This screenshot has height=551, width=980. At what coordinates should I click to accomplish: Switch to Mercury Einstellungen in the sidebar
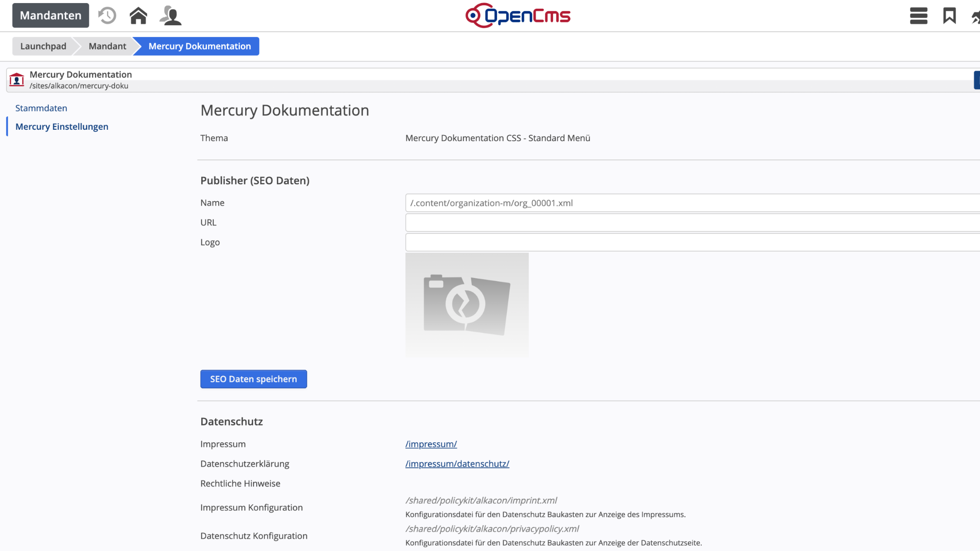tap(62, 126)
